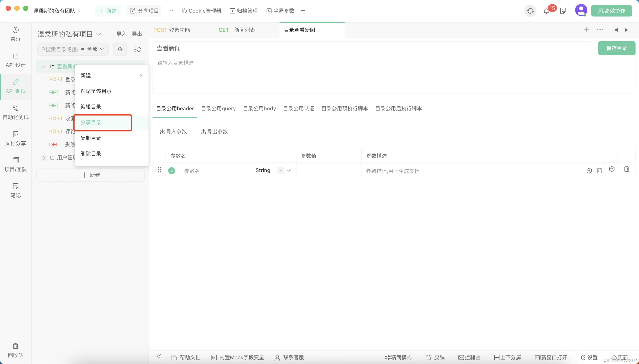Click 导入参数 link
Image resolution: width=639 pixels, height=364 pixels.
[x=173, y=131]
